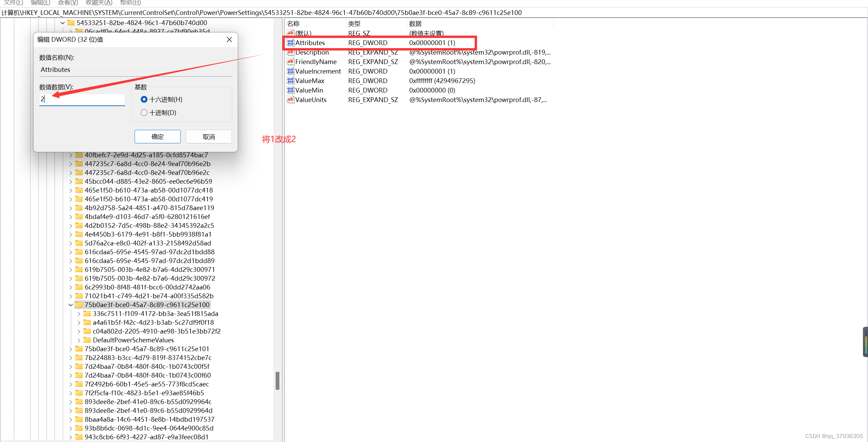Select the hexadecimal (十六进制) radio button
Image resolution: width=868 pixels, height=442 pixels.
144,99
